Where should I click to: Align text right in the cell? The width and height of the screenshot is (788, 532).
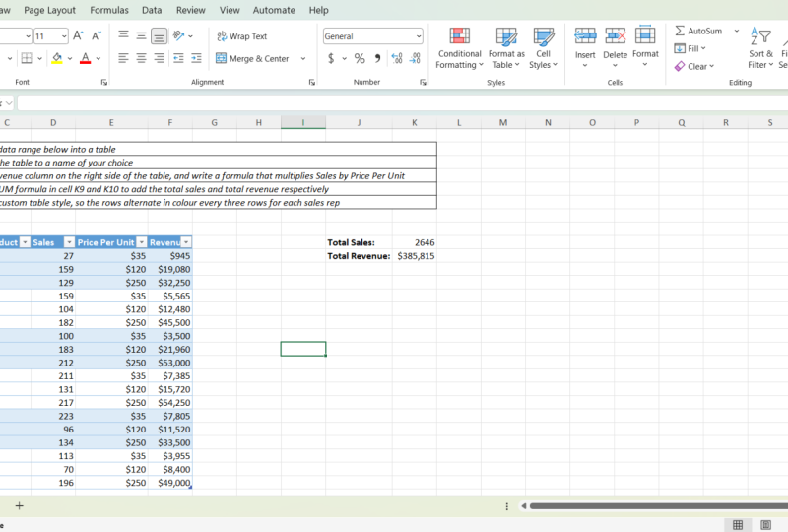tap(159, 58)
